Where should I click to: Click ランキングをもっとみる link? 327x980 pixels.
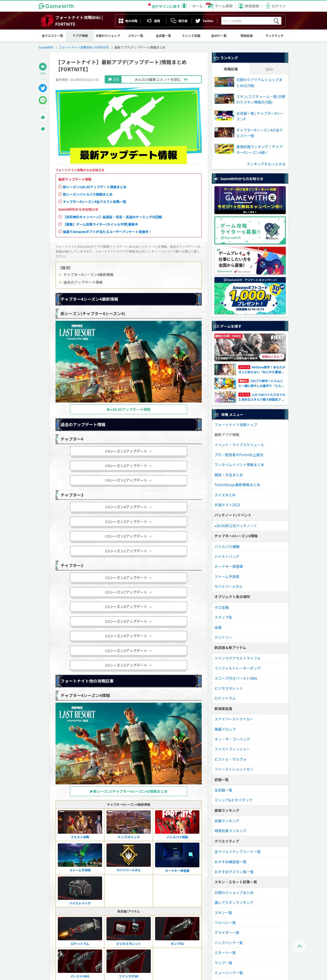click(x=266, y=164)
